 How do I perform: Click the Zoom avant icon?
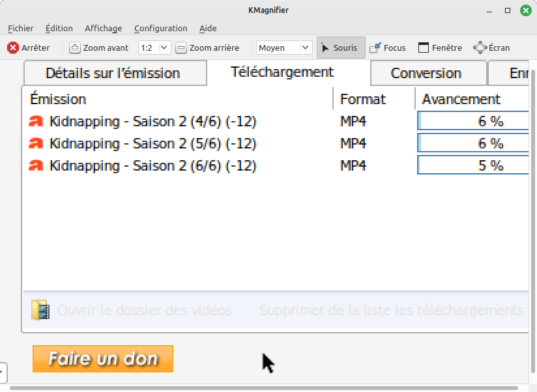(75, 48)
